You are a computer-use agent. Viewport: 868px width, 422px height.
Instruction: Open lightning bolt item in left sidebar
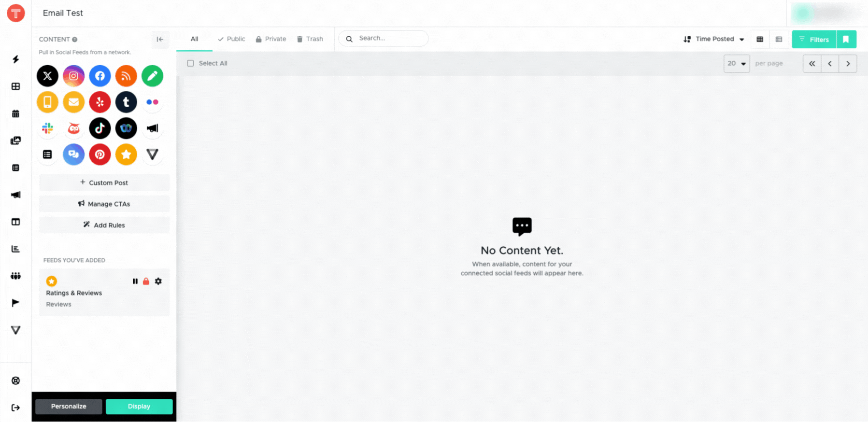(15, 59)
